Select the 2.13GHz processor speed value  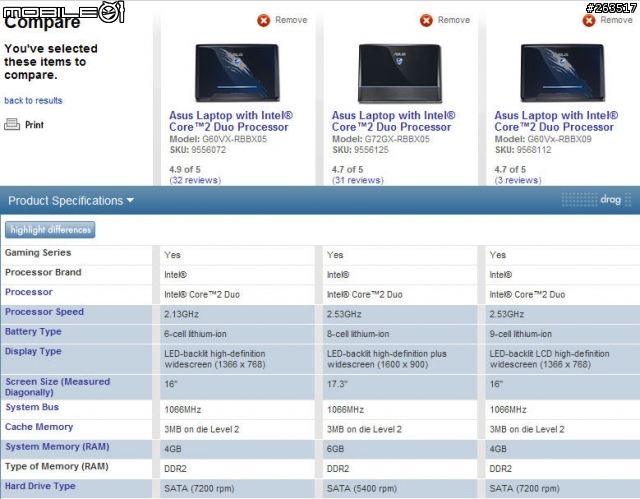tap(181, 314)
